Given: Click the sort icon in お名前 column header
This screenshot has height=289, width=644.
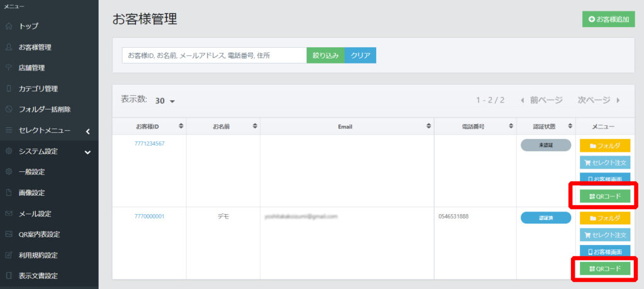Looking at the screenshot, I should tap(255, 127).
